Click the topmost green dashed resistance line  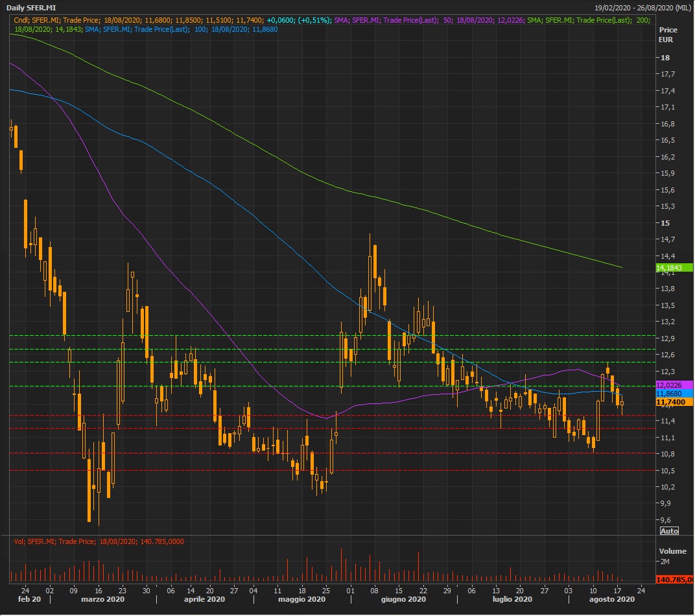pos(324,335)
